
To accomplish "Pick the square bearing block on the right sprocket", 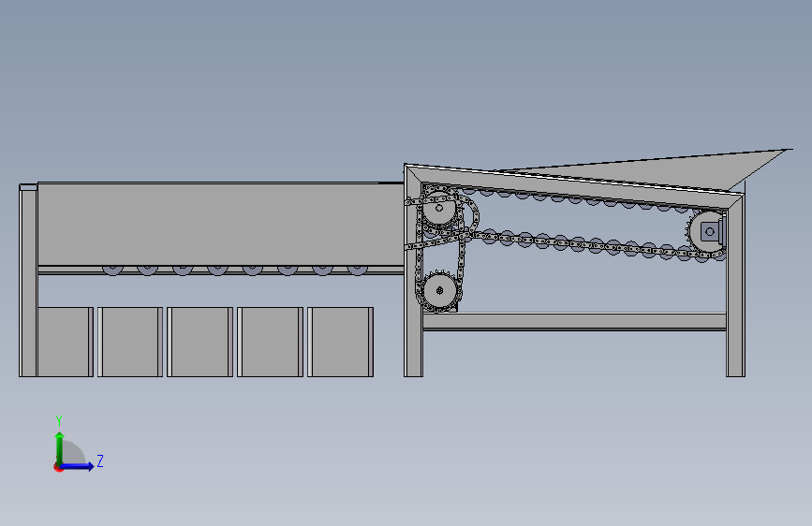I will click(712, 231).
